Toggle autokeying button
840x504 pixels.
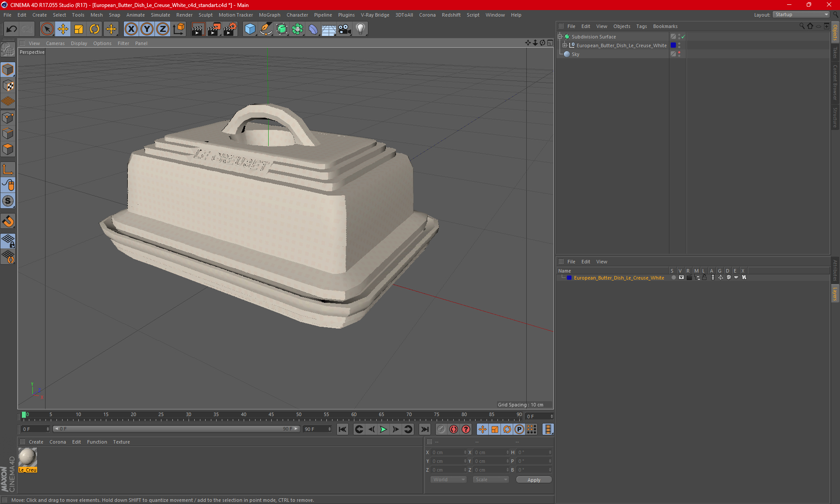click(x=454, y=429)
